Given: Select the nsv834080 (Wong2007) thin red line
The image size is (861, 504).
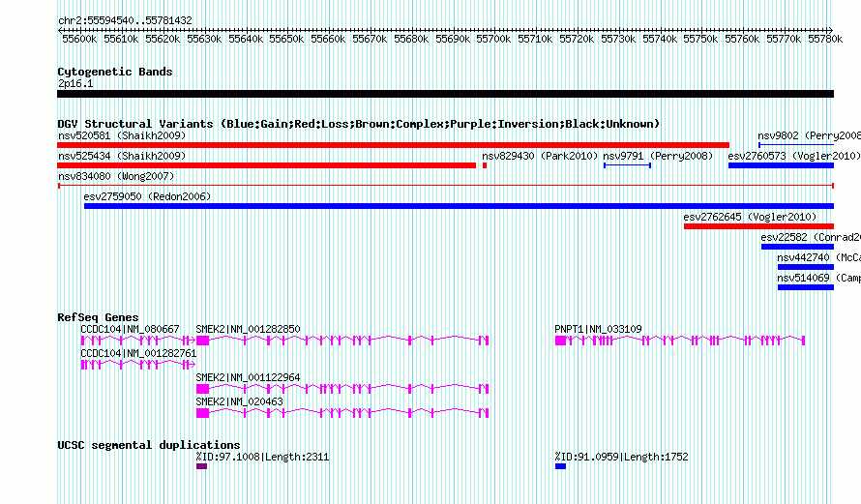Looking at the screenshot, I should [446, 186].
